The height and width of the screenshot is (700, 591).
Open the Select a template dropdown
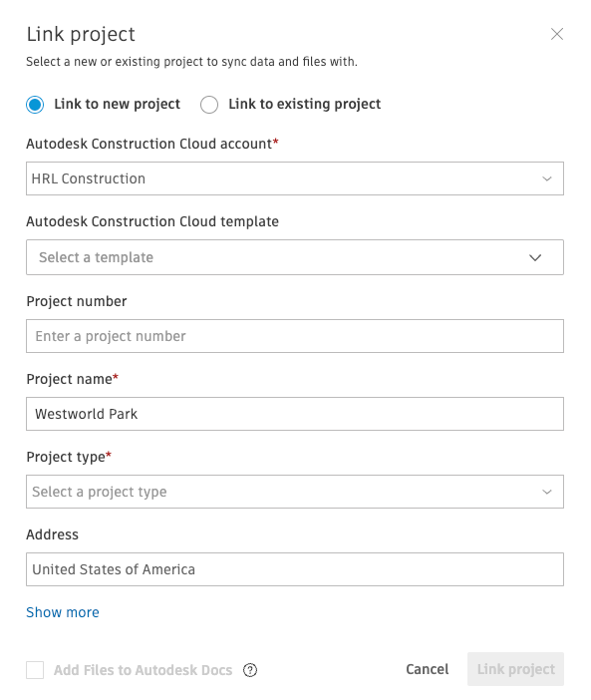click(x=295, y=257)
